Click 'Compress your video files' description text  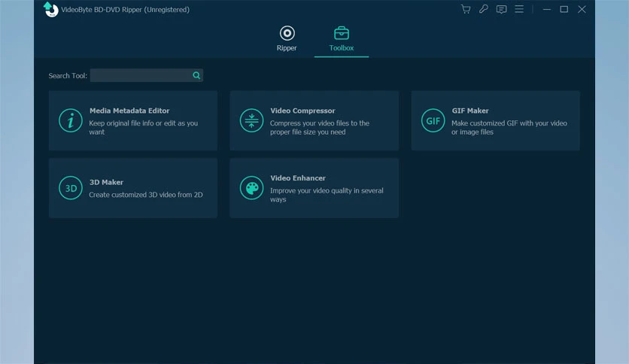pyautogui.click(x=319, y=128)
